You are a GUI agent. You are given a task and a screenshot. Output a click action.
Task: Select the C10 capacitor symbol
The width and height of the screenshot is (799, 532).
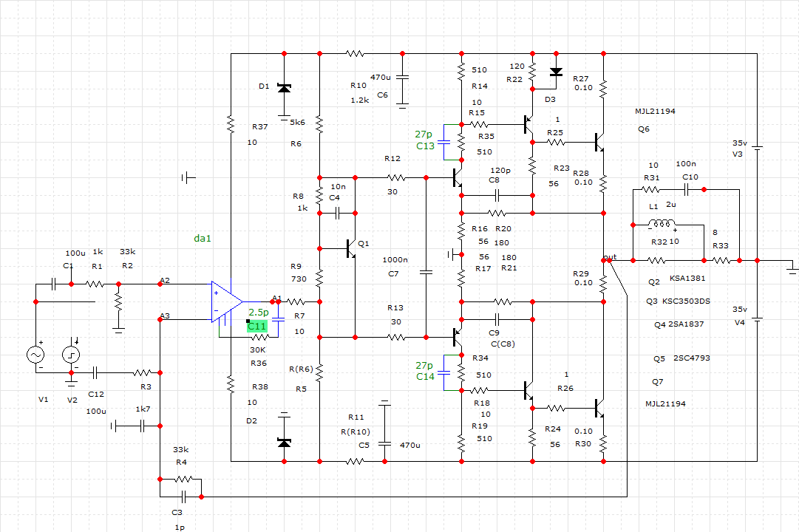(687, 190)
